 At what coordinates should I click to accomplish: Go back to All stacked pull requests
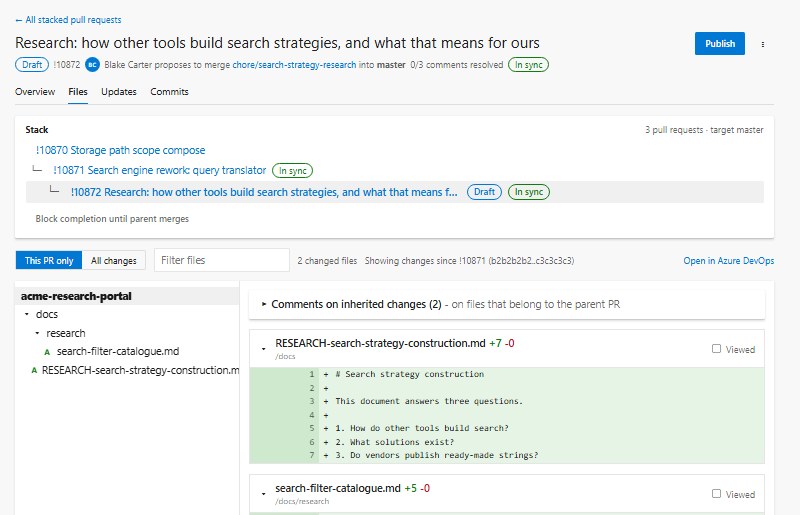click(68, 20)
